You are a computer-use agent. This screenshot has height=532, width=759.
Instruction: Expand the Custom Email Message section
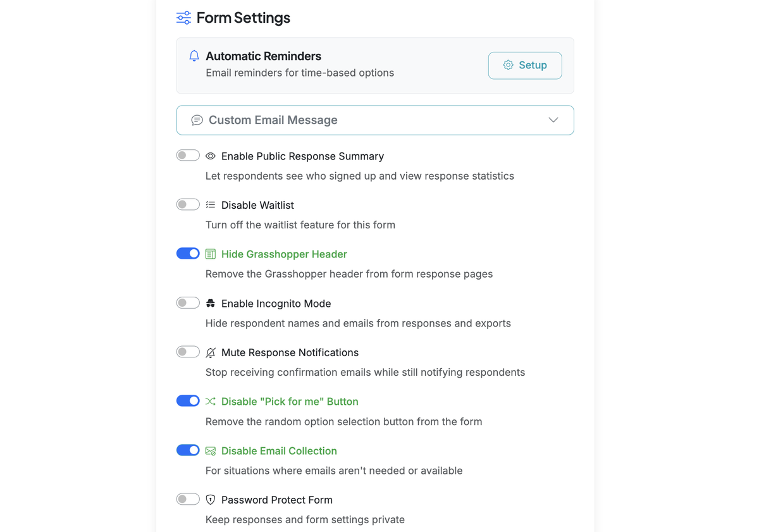pyautogui.click(x=375, y=120)
